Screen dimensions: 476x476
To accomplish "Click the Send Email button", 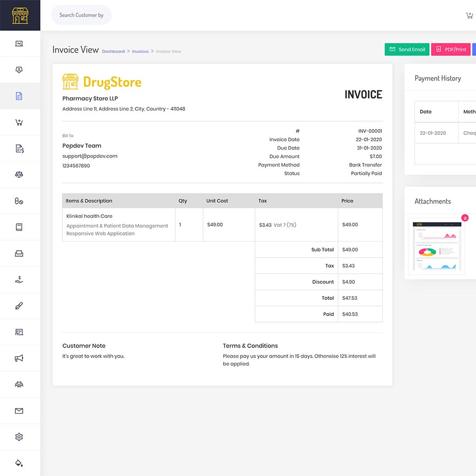I will pyautogui.click(x=407, y=49).
